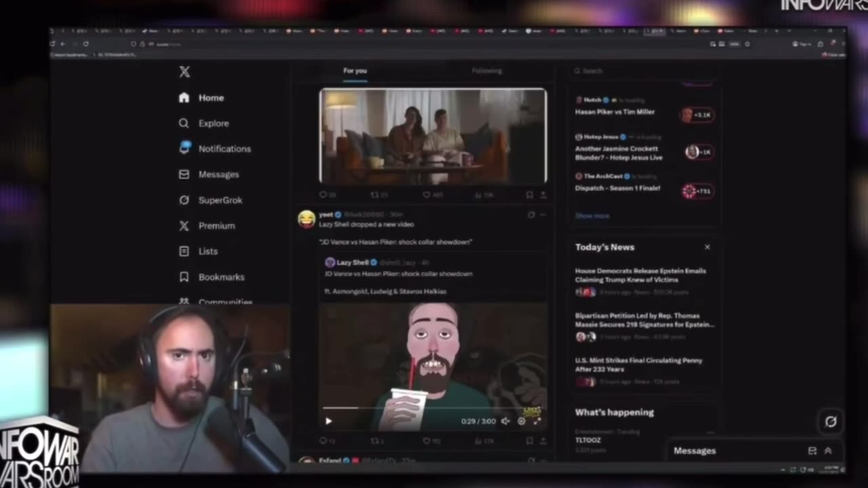The height and width of the screenshot is (488, 868).
Task: View analytics of couch video post
Action: pyautogui.click(x=484, y=195)
